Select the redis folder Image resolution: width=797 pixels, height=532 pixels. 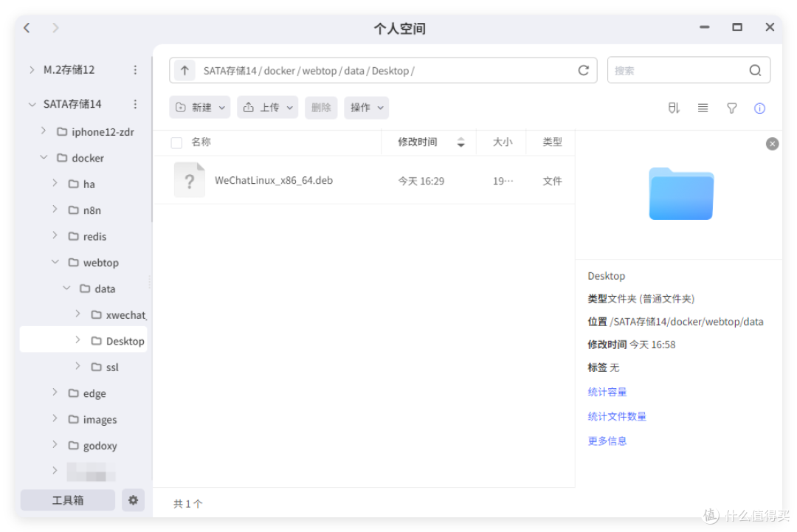point(87,236)
